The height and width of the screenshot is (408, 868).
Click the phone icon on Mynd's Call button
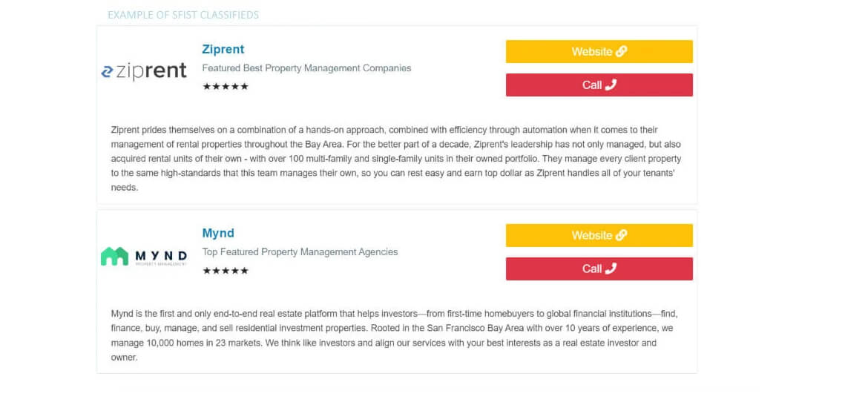click(611, 269)
